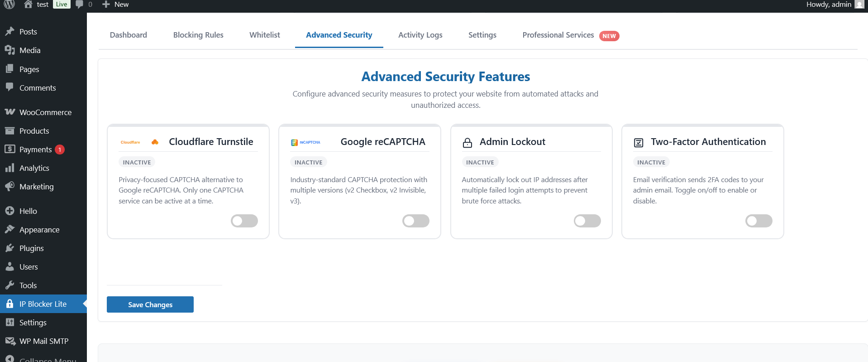This screenshot has width=868, height=362.
Task: Click the WordPress logo icon
Action: (10, 5)
